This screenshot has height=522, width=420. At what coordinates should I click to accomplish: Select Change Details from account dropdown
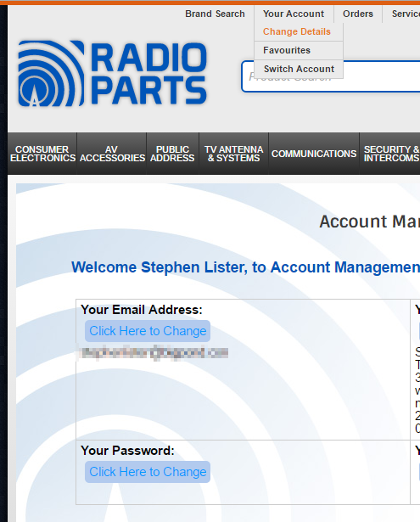[297, 31]
